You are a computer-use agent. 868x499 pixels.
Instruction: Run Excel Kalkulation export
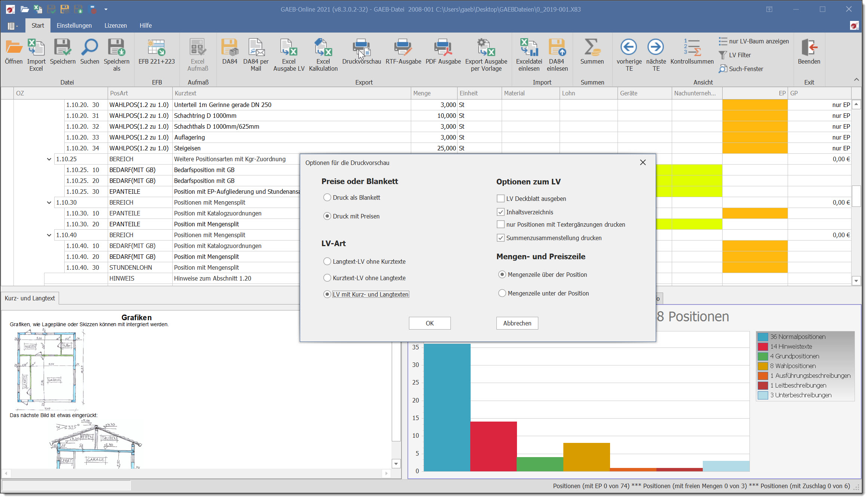323,55
